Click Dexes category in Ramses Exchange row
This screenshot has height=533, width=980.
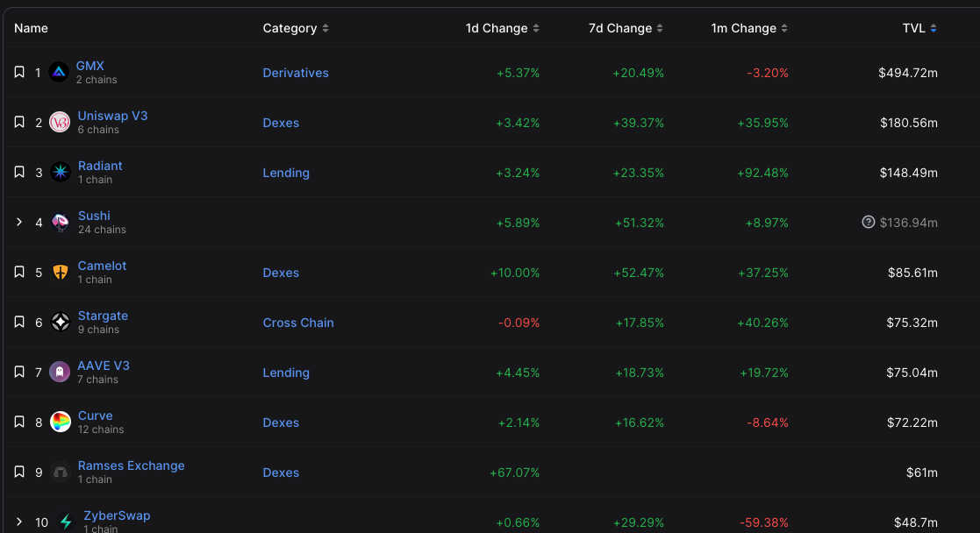[x=281, y=473]
